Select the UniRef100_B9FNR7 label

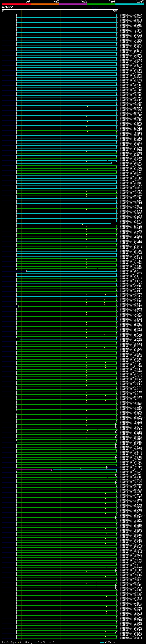(x=131, y=467)
